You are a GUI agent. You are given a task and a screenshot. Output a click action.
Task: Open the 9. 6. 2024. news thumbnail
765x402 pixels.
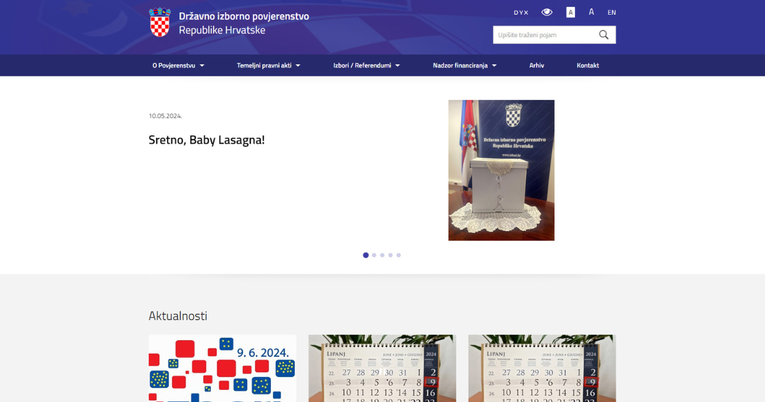(222, 368)
